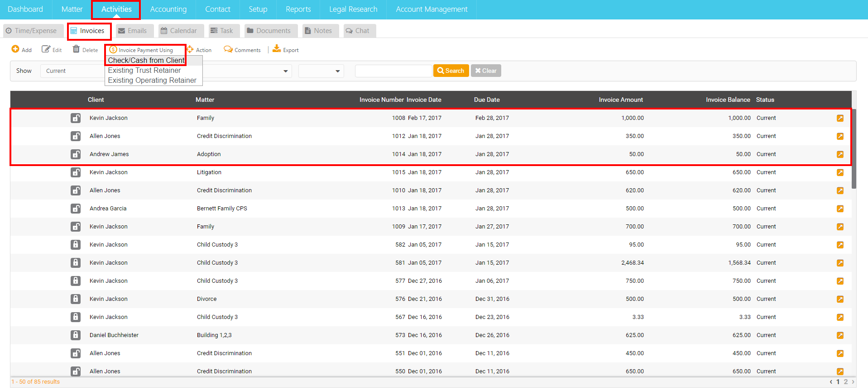Open Comments from the toolbar
Viewport: 868px width, 390px height.
[242, 50]
